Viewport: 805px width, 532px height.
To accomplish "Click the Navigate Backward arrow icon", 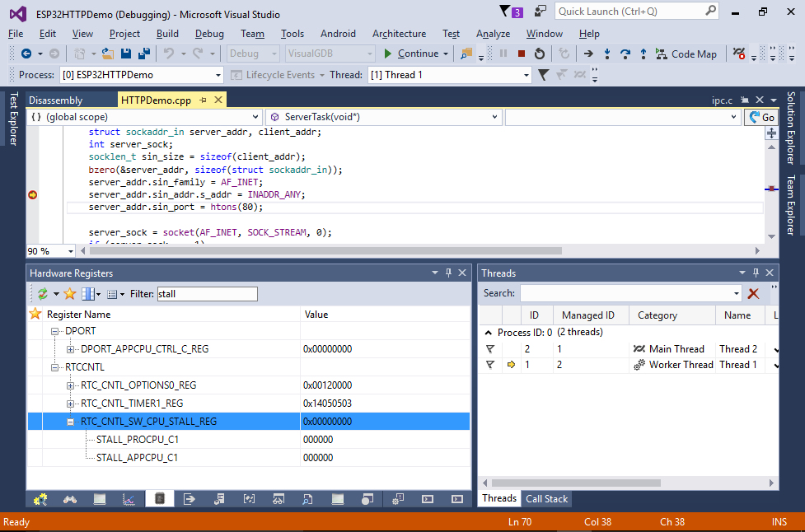I will (x=26, y=54).
